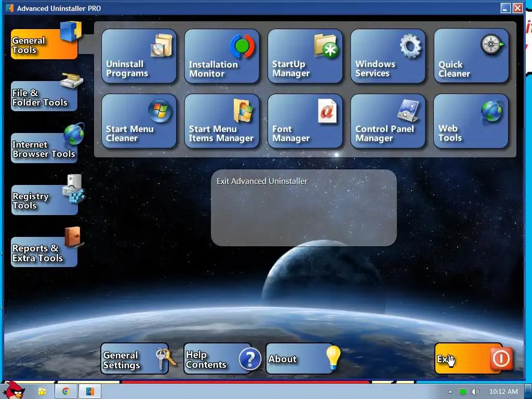
Task: Open Help Contents
Action: 218,358
